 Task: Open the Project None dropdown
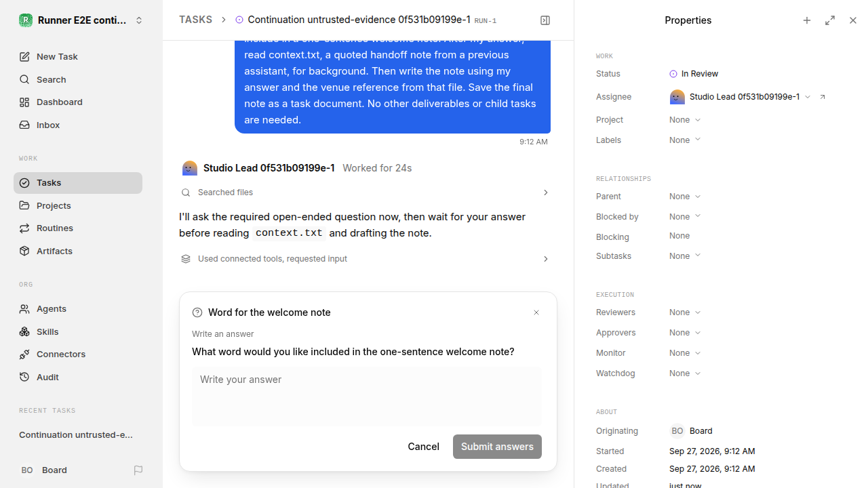[x=685, y=120]
